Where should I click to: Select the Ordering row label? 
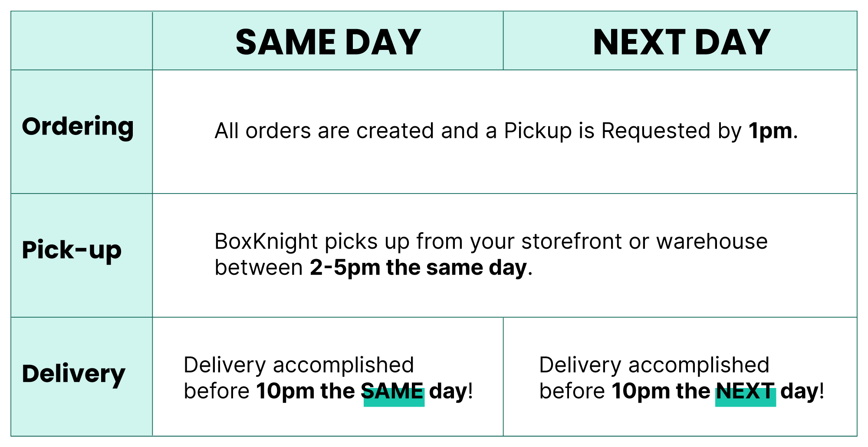pos(78,127)
